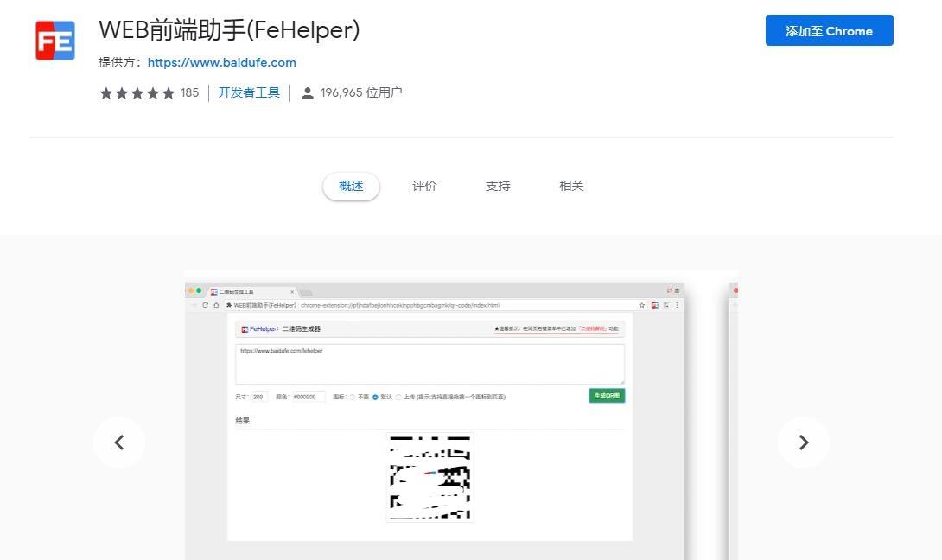Click the WEB前端助手(FeHelper) title
942x560 pixels.
tap(230, 30)
